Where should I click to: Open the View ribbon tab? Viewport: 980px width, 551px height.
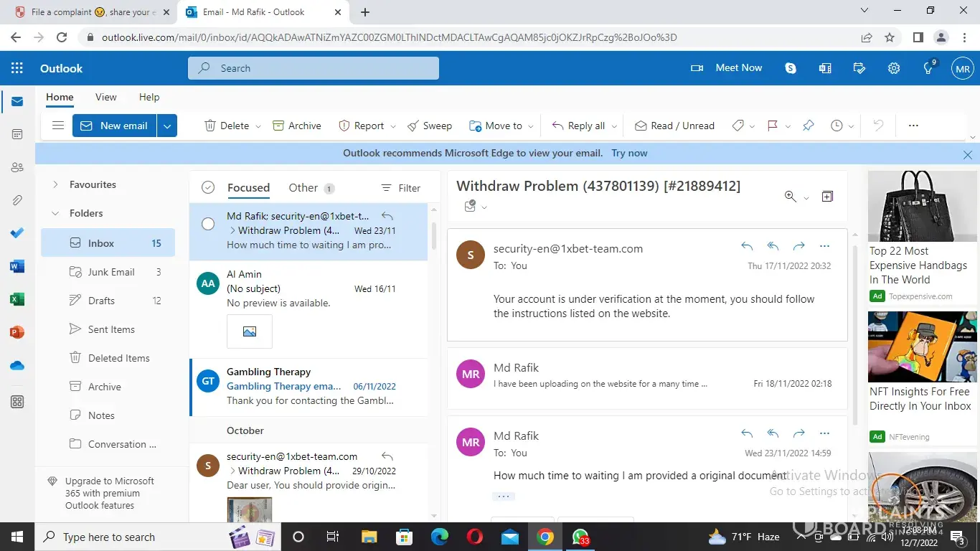point(105,97)
